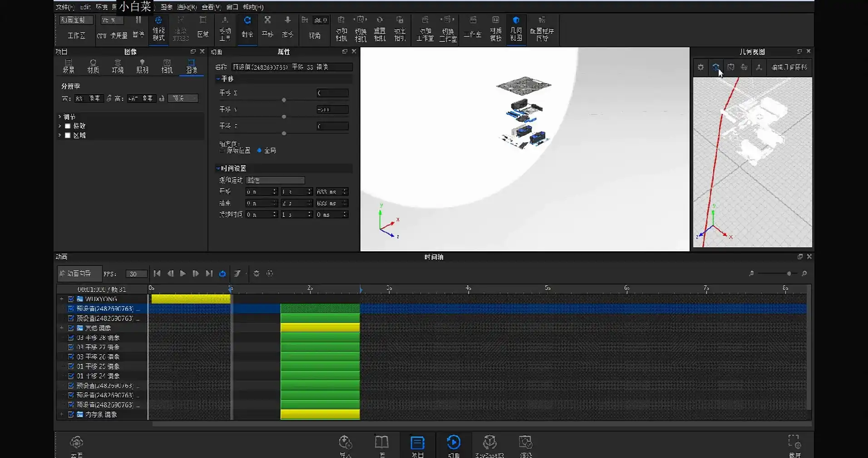Open the 缓和运动 easing dropdown

click(x=275, y=180)
